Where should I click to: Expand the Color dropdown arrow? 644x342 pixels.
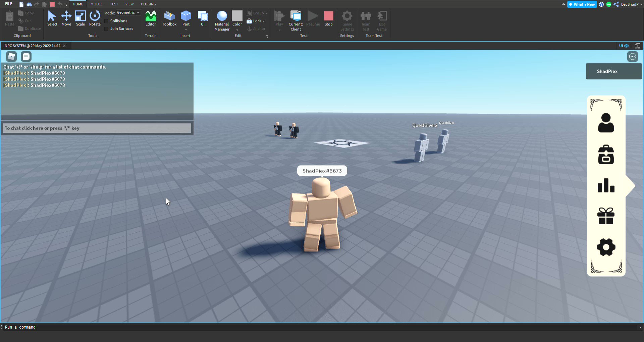237,30
